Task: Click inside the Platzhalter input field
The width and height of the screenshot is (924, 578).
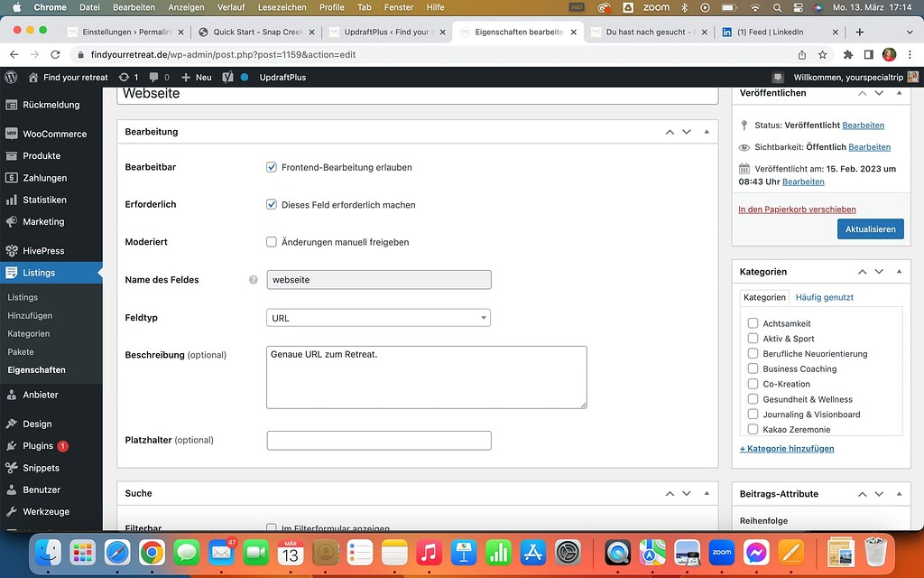Action: pyautogui.click(x=378, y=440)
